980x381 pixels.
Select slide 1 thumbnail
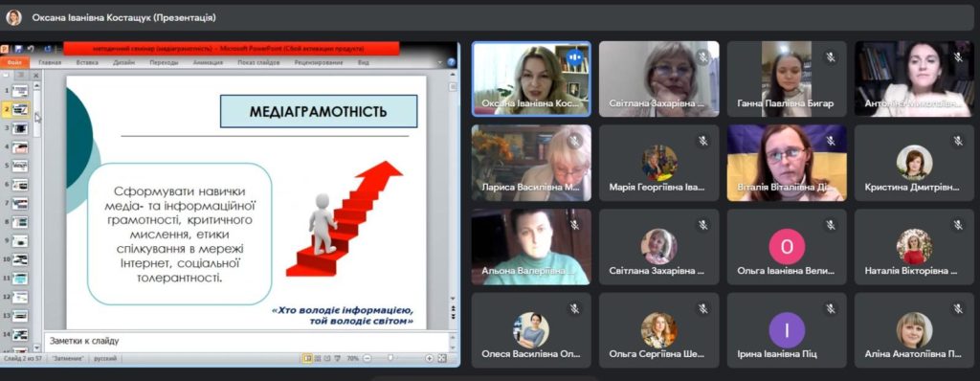point(20,91)
